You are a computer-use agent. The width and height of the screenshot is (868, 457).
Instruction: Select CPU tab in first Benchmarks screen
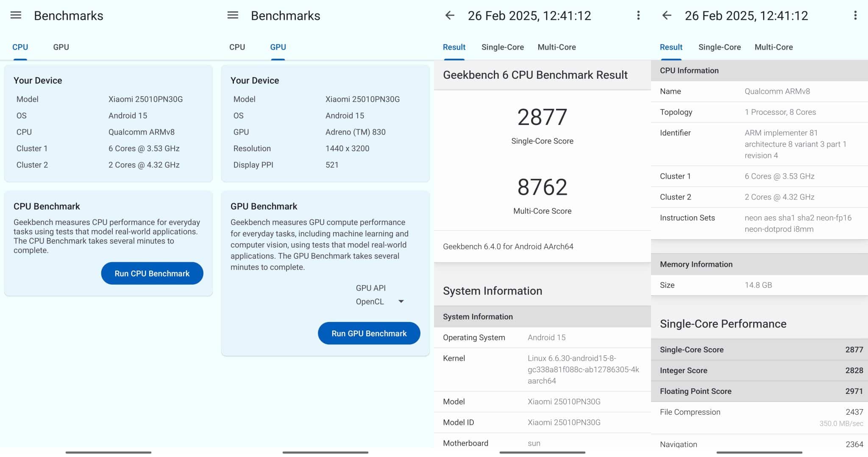click(20, 47)
